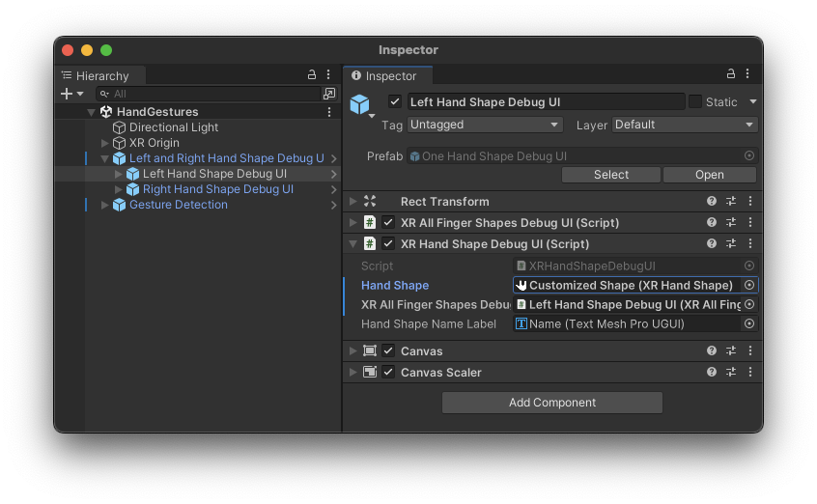Viewport: 817px width, 504px height.
Task: Click the Hierarchy panel lock icon
Action: pyautogui.click(x=312, y=75)
